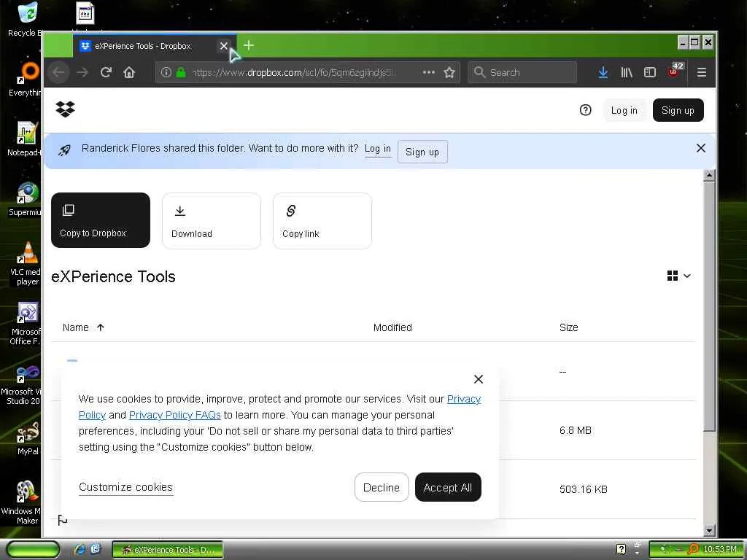Sort files by Size column
This screenshot has height=560, width=747.
pyautogui.click(x=568, y=327)
